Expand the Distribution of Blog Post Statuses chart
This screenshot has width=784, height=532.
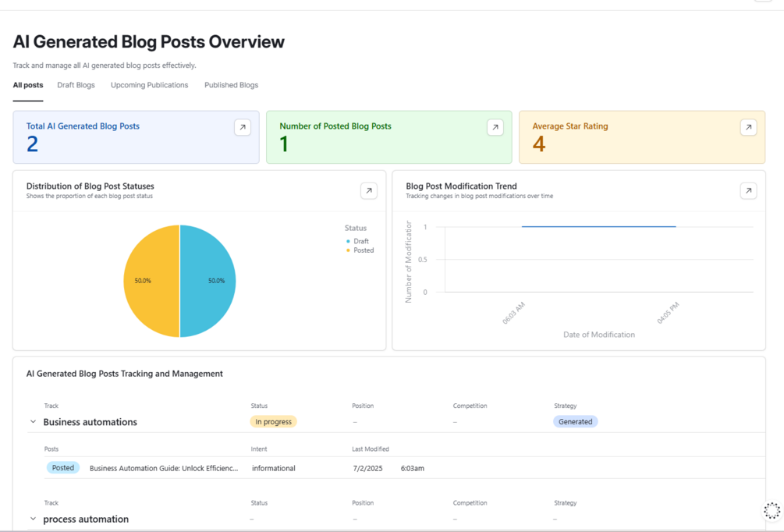(369, 190)
